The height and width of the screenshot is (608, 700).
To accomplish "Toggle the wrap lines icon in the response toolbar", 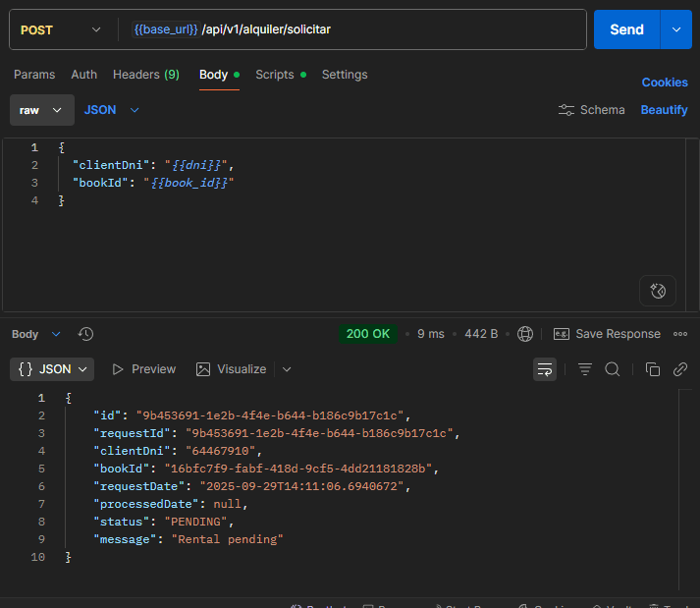I will (545, 369).
